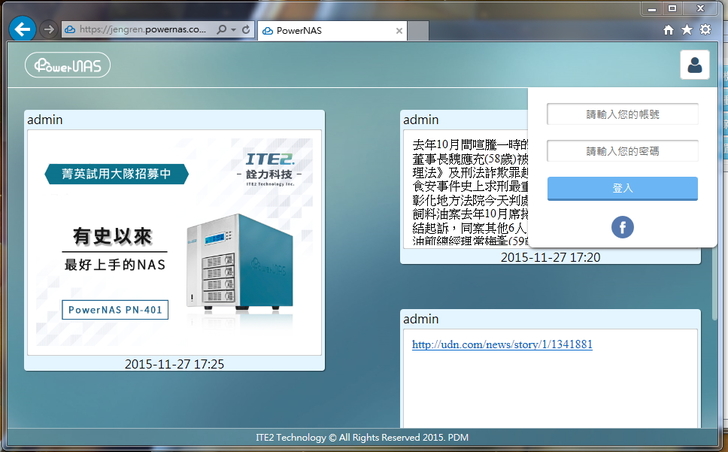728x452 pixels.
Task: Open browser Tools gear icon
Action: 705,29
